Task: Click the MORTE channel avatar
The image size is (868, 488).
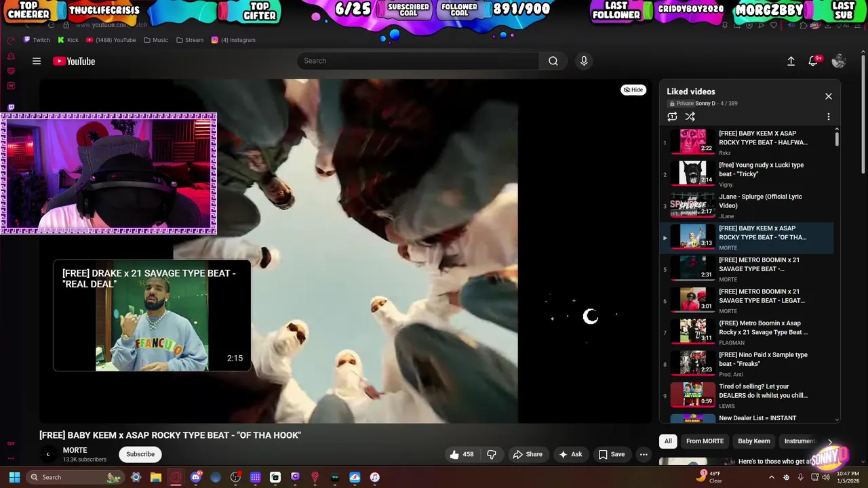Action: coord(47,454)
